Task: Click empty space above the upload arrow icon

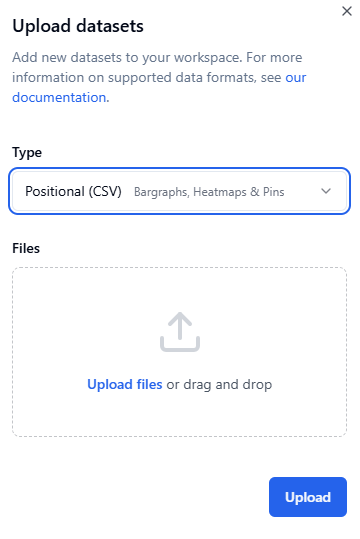Action: pyautogui.click(x=179, y=289)
